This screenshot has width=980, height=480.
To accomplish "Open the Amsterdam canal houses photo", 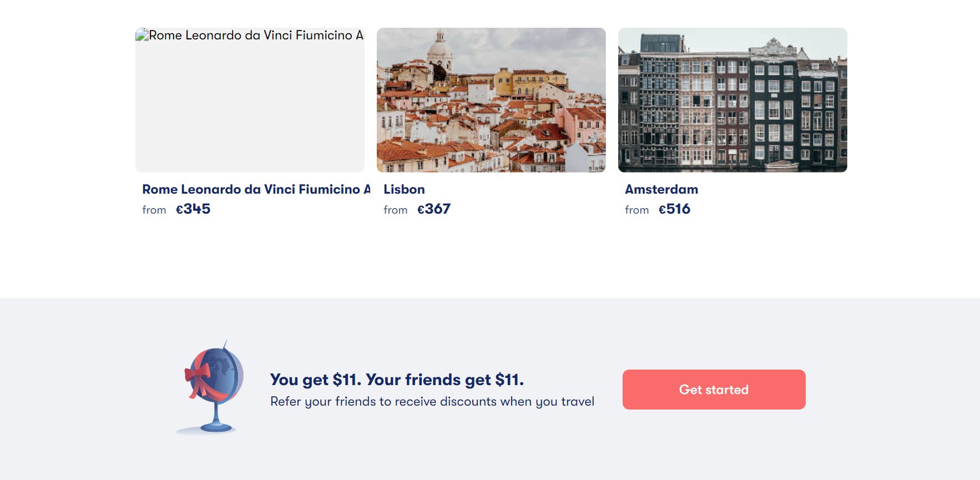I will (733, 100).
